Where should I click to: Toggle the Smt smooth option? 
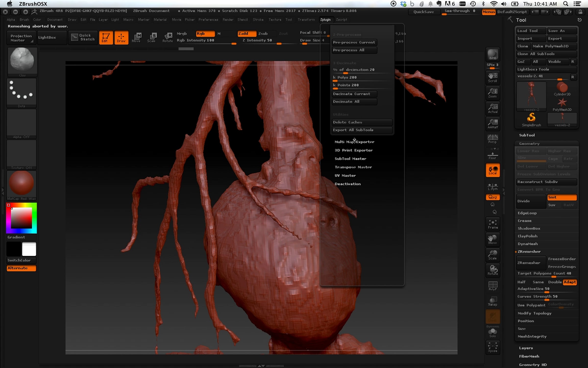pyautogui.click(x=562, y=197)
